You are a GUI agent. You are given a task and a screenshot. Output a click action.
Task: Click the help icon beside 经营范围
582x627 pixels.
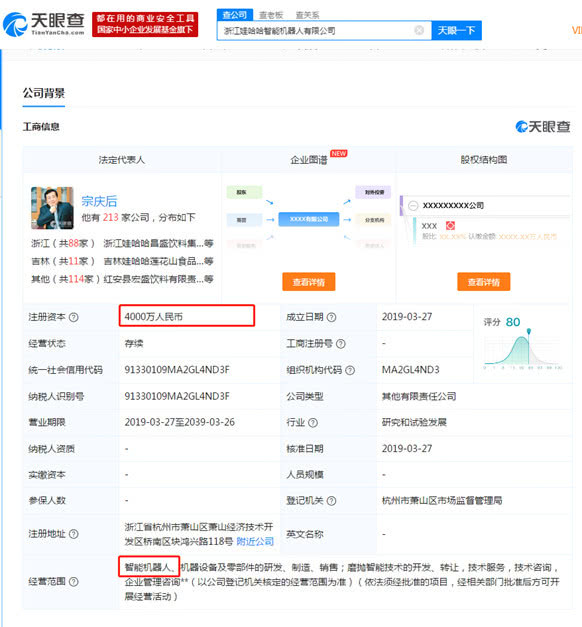(74, 581)
